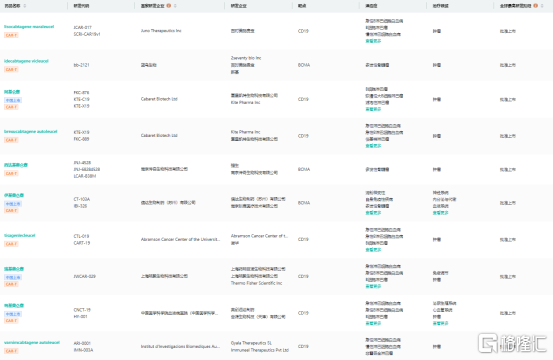Open the lisocabtagene maraleucel drug page
The height and width of the screenshot is (360, 553).
click(29, 26)
